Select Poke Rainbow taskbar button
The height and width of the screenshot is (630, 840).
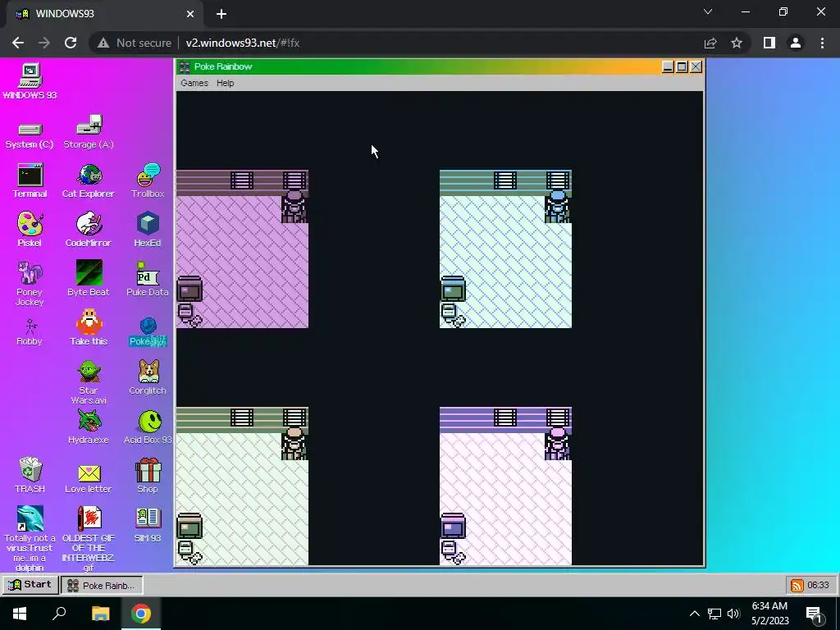pyautogui.click(x=102, y=585)
